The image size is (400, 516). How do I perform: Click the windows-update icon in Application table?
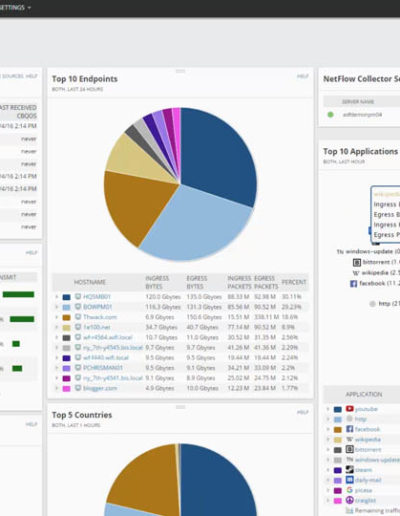(x=349, y=460)
